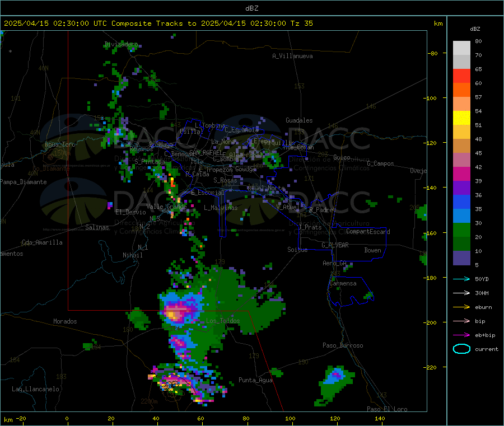Click the Paso_Barroso place label
The image size is (504, 426).
pyautogui.click(x=343, y=345)
